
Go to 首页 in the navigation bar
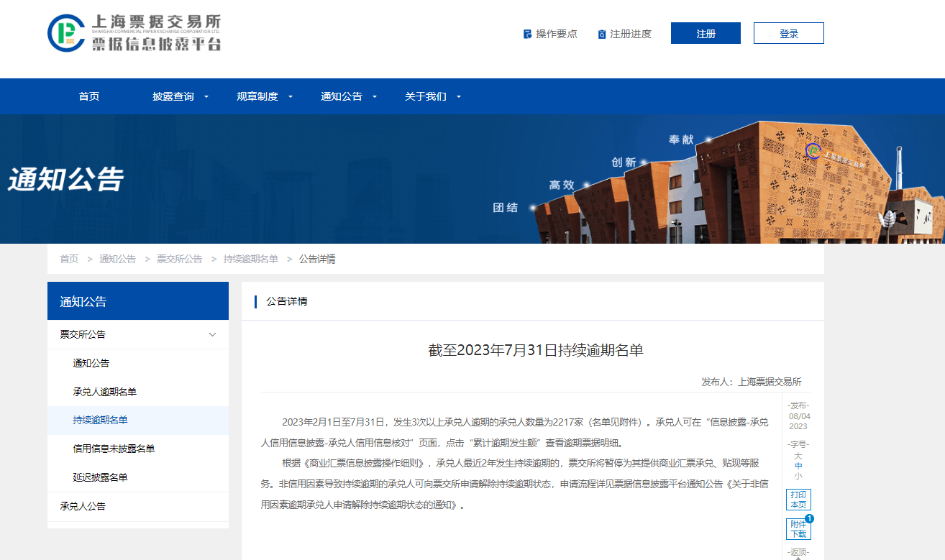89,96
